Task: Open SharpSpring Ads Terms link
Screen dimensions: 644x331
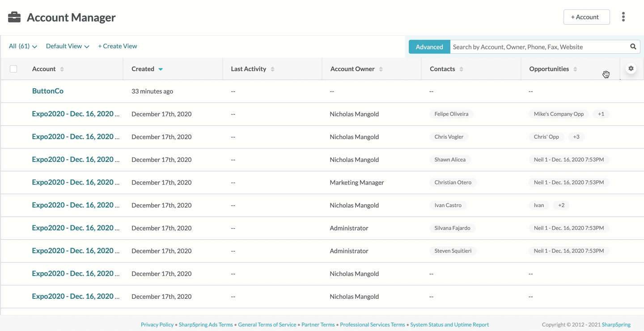Action: pos(206,325)
